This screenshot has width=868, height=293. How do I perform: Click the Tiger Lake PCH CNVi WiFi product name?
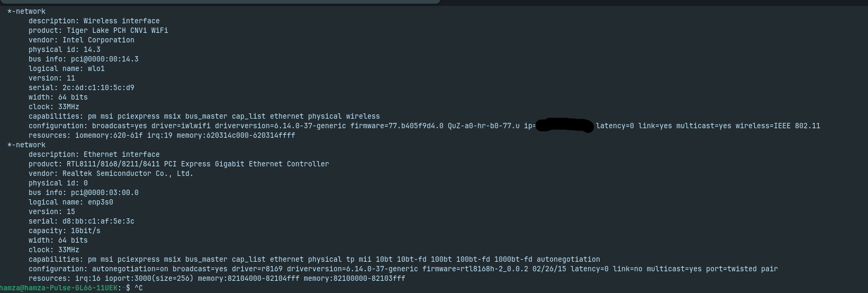(x=117, y=31)
